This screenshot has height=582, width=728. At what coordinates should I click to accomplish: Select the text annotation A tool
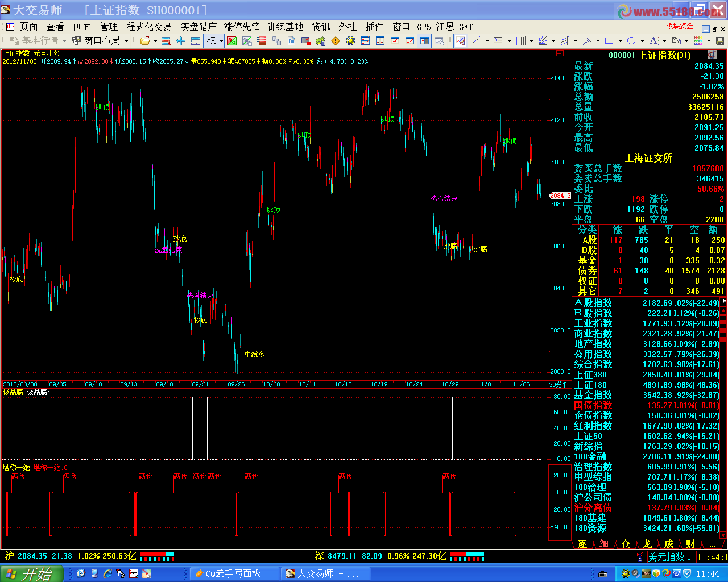653,41
